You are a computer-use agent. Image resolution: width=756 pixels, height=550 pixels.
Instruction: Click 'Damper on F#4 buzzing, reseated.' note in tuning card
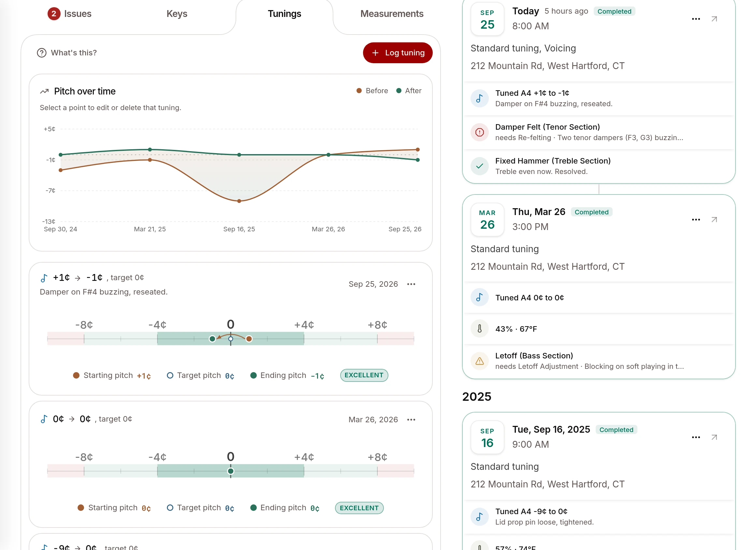(104, 292)
